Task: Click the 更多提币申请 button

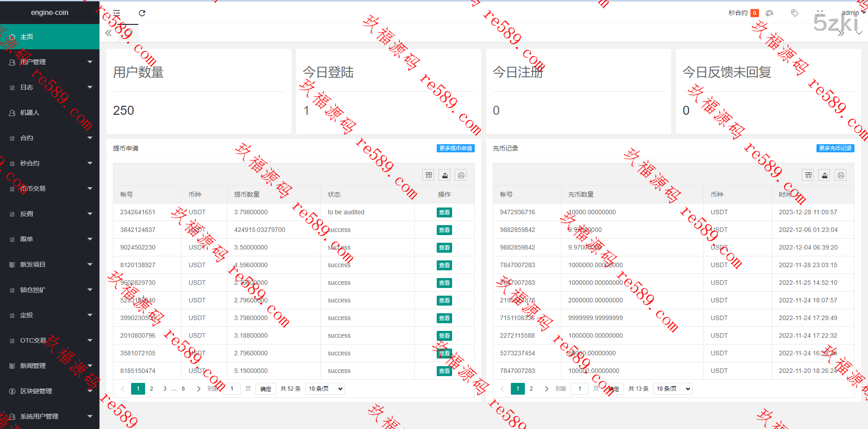Action: coord(455,148)
